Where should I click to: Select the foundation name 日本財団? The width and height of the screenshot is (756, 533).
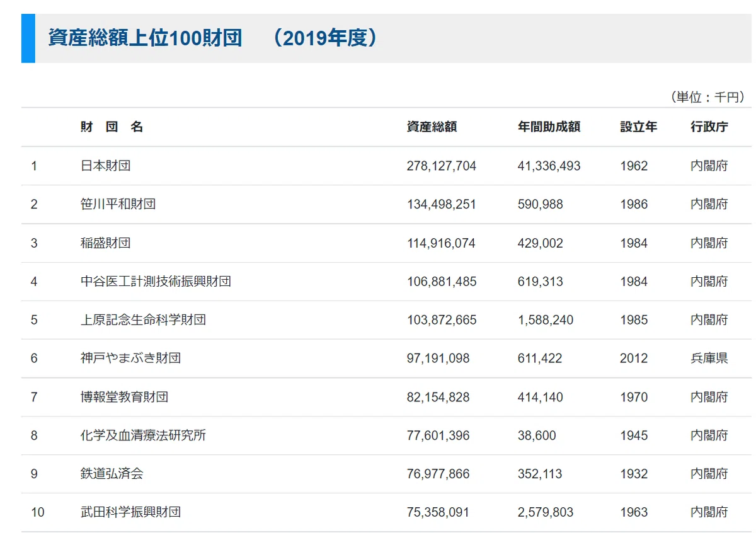[x=105, y=166]
